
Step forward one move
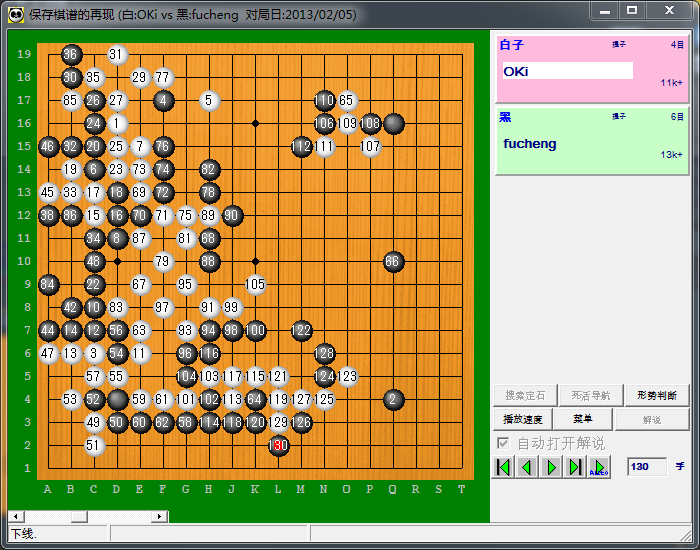(552, 467)
